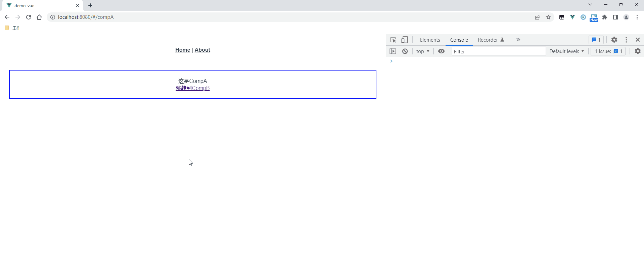The height and width of the screenshot is (271, 644).
Task: Click the 这是CompA text
Action: pos(193,81)
